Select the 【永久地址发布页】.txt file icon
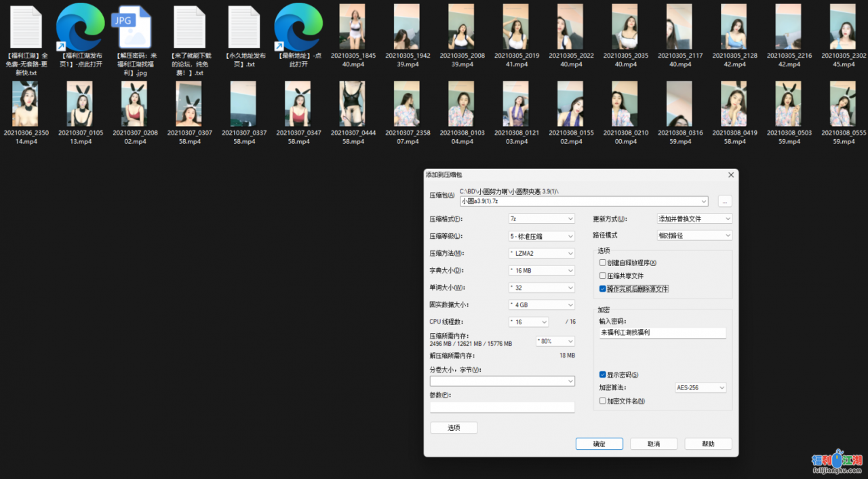This screenshot has height=479, width=868. 244,27
